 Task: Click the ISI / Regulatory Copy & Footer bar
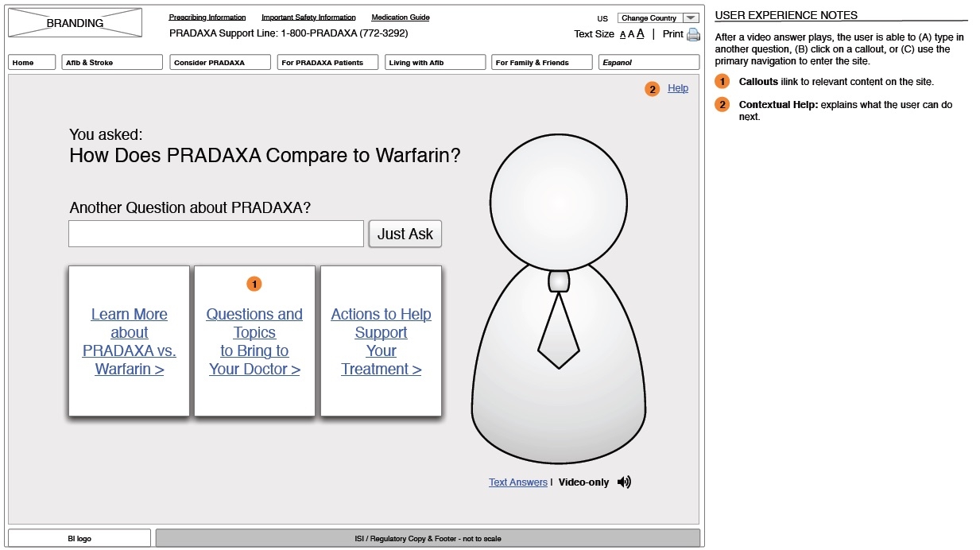[x=428, y=538]
